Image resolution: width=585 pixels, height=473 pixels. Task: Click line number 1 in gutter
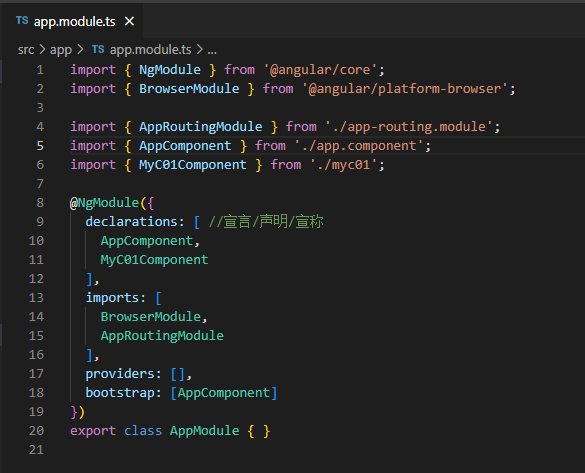[40, 70]
